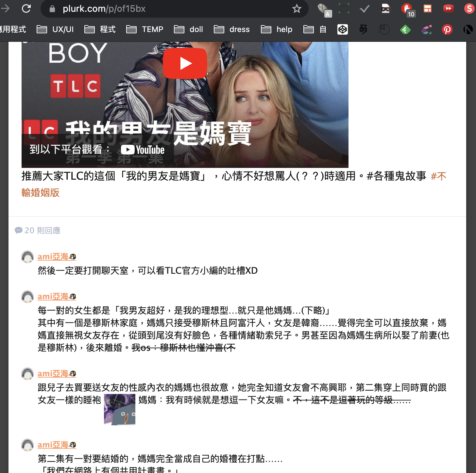Click the avatar beside the 聊天室 reply

click(27, 257)
